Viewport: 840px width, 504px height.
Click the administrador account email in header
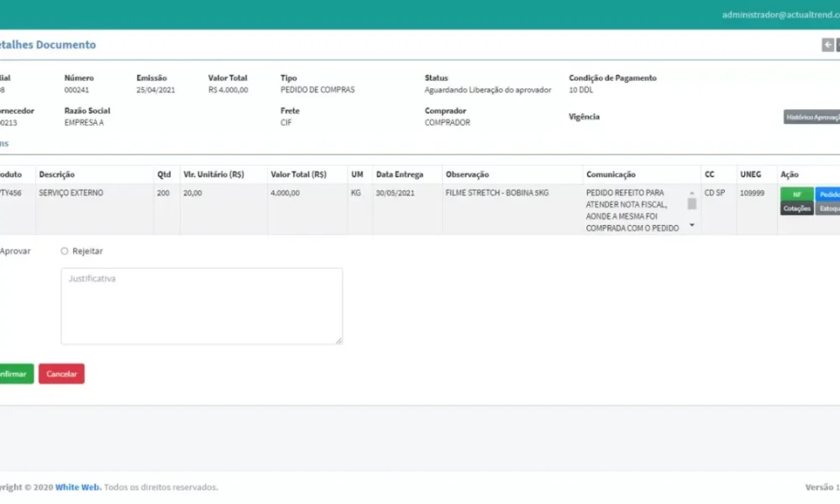pos(781,15)
